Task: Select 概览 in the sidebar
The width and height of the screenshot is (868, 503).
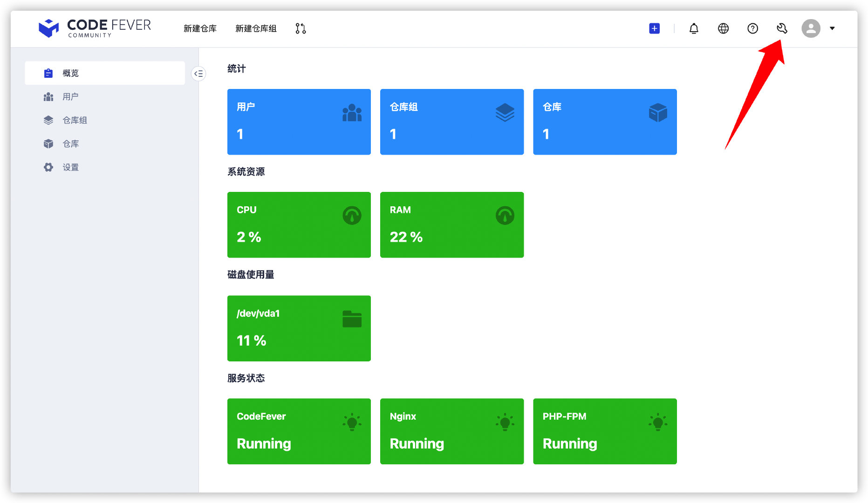Action: coord(105,73)
